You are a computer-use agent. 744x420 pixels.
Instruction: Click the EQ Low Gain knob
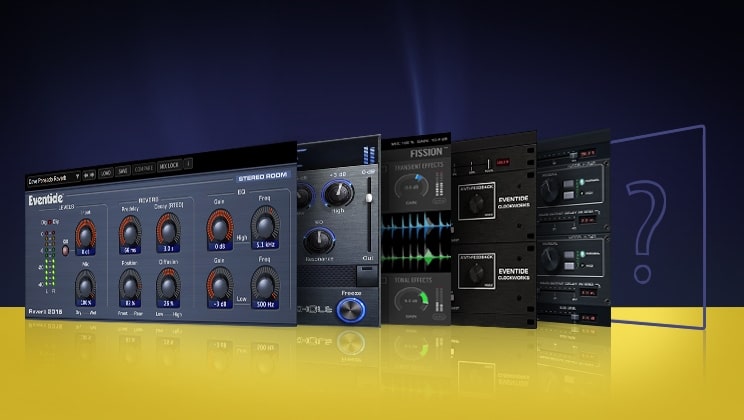point(220,283)
